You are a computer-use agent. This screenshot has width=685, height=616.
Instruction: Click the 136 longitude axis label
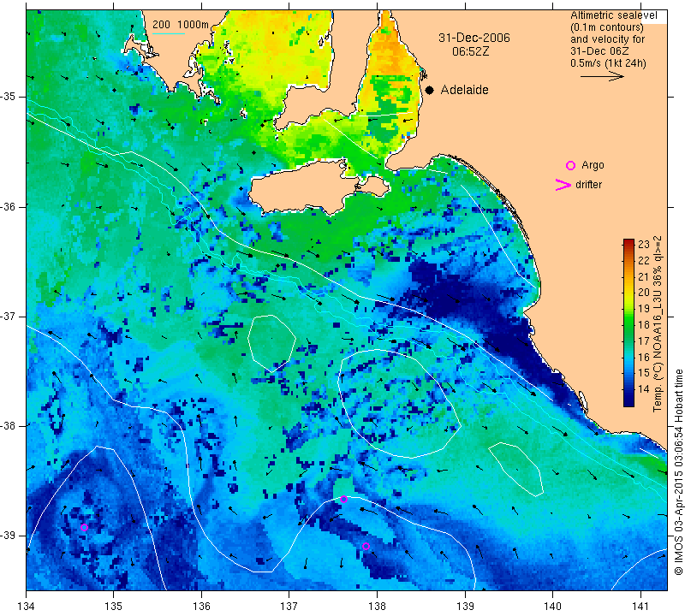point(201,607)
